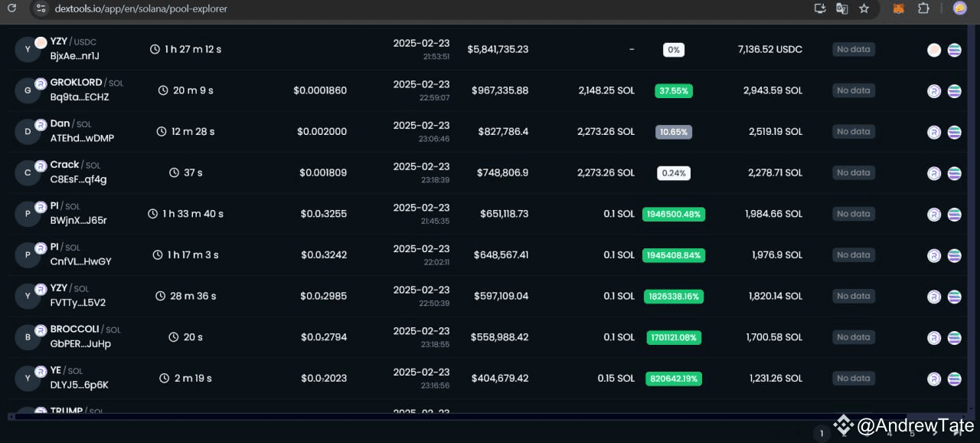Open the Dan / SOL pool
This screenshot has width=980, height=443.
(70, 123)
